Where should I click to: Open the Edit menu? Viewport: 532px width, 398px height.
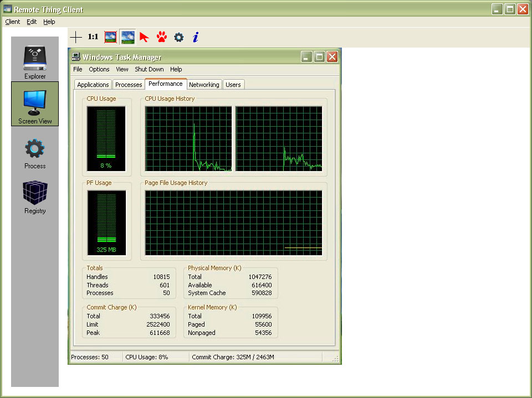tap(32, 22)
